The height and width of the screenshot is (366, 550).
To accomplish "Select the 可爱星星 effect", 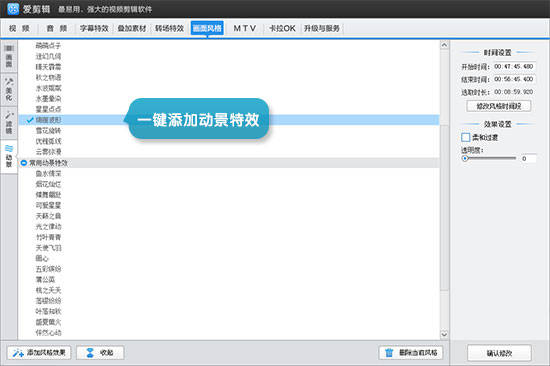I will pyautogui.click(x=48, y=205).
